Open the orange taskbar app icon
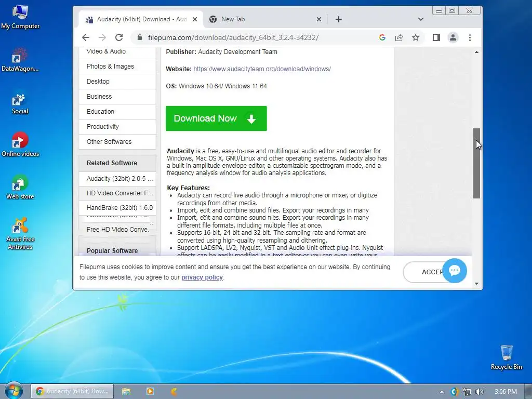 (x=174, y=391)
